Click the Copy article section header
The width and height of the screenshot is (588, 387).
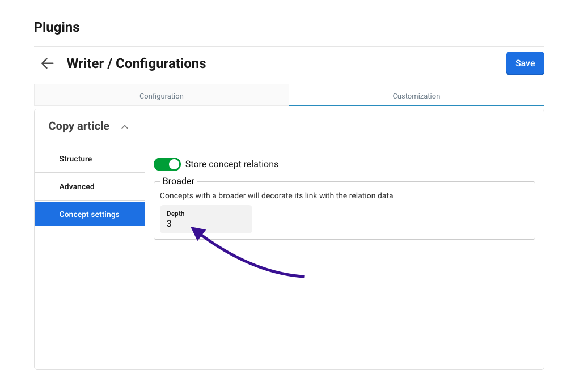tap(79, 126)
